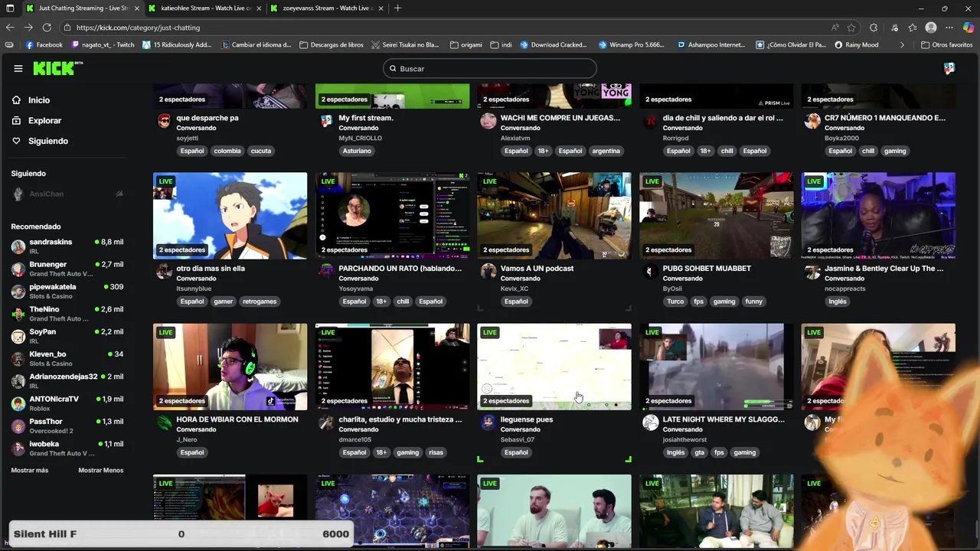Image resolution: width=980 pixels, height=551 pixels.
Task: Click the 'colombia' tag under soyjetti
Action: 227,151
